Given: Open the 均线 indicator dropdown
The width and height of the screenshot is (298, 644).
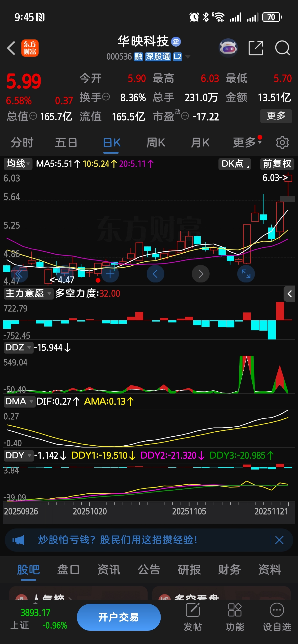Looking at the screenshot, I should (x=18, y=164).
